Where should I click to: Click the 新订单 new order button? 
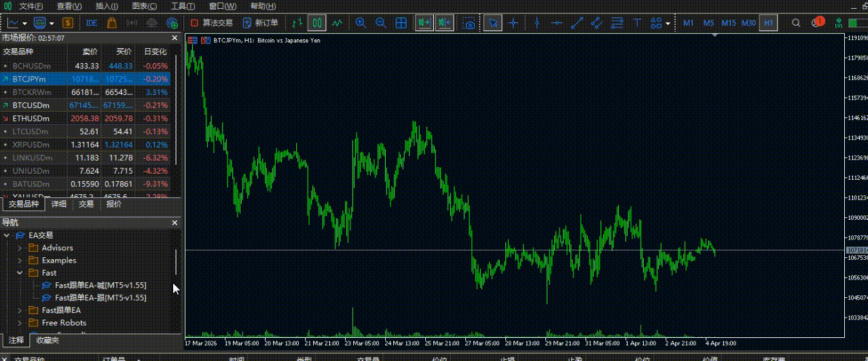[x=260, y=22]
